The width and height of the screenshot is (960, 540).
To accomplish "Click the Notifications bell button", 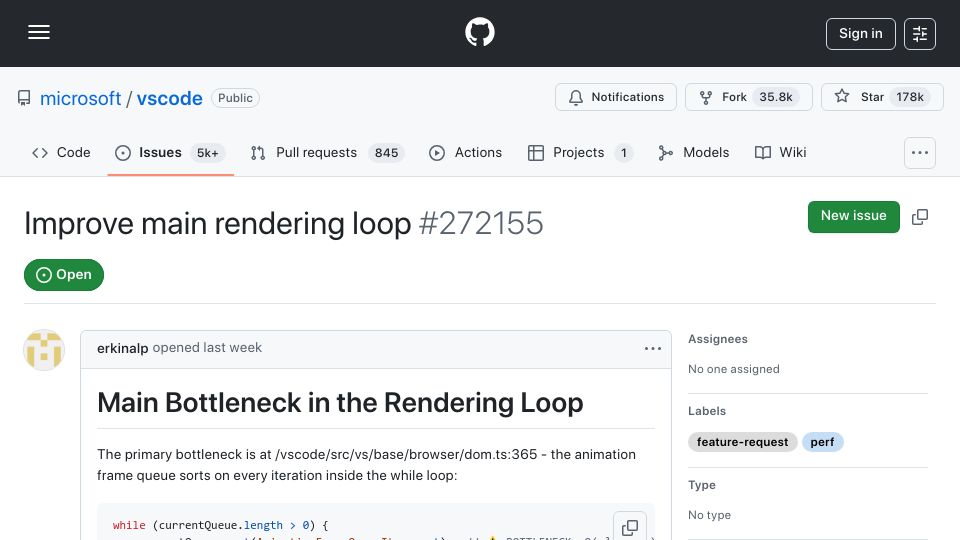I will click(615, 97).
